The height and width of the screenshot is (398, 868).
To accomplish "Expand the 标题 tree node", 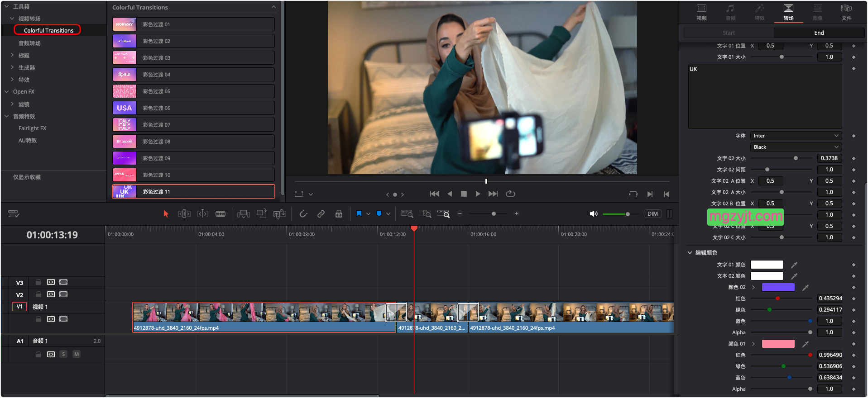I will [x=12, y=55].
